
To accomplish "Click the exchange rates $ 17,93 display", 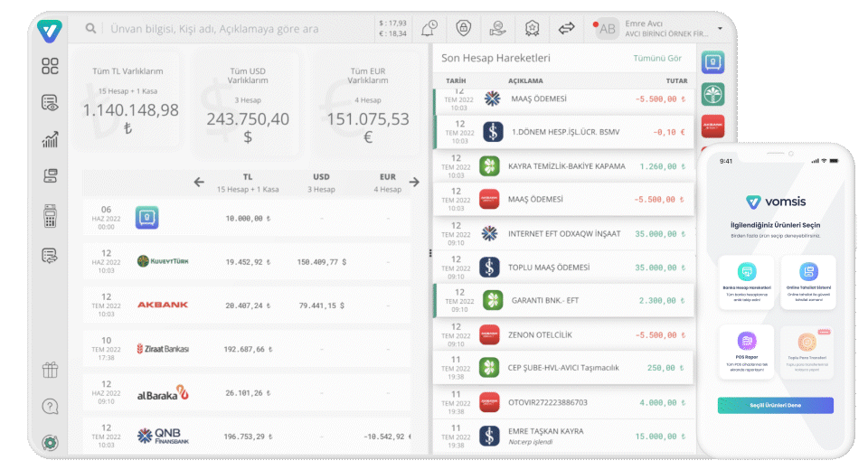I will coord(392,23).
